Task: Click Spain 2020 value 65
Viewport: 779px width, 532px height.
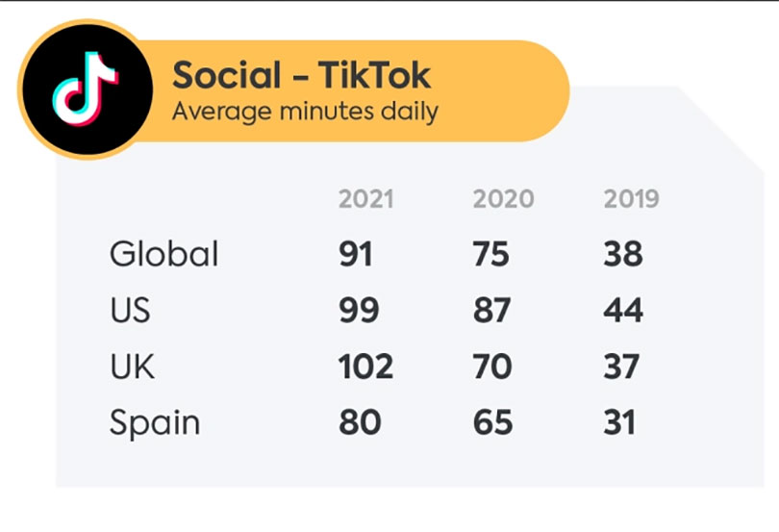Action: coord(492,423)
